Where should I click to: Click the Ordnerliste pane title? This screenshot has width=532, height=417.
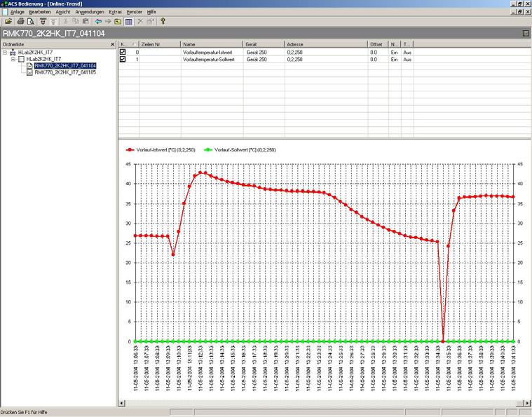click(13, 44)
